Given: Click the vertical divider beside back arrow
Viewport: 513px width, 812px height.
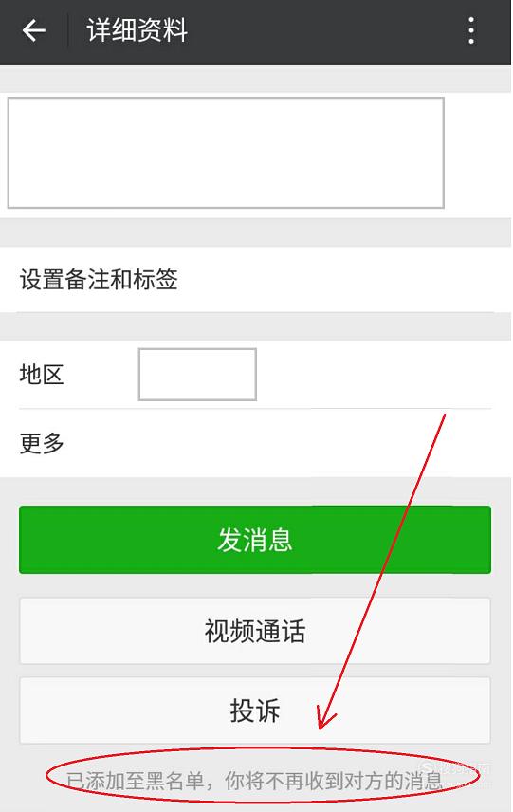Looking at the screenshot, I should click(x=68, y=30).
